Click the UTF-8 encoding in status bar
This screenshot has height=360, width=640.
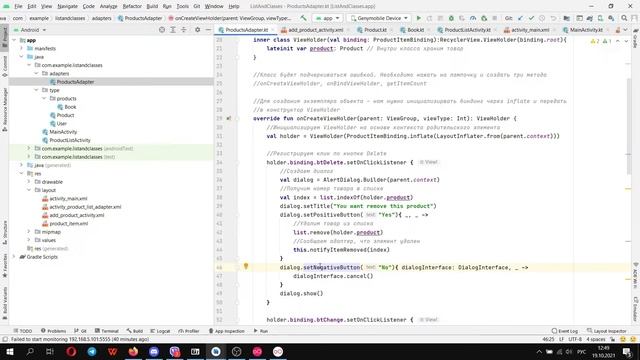point(575,339)
